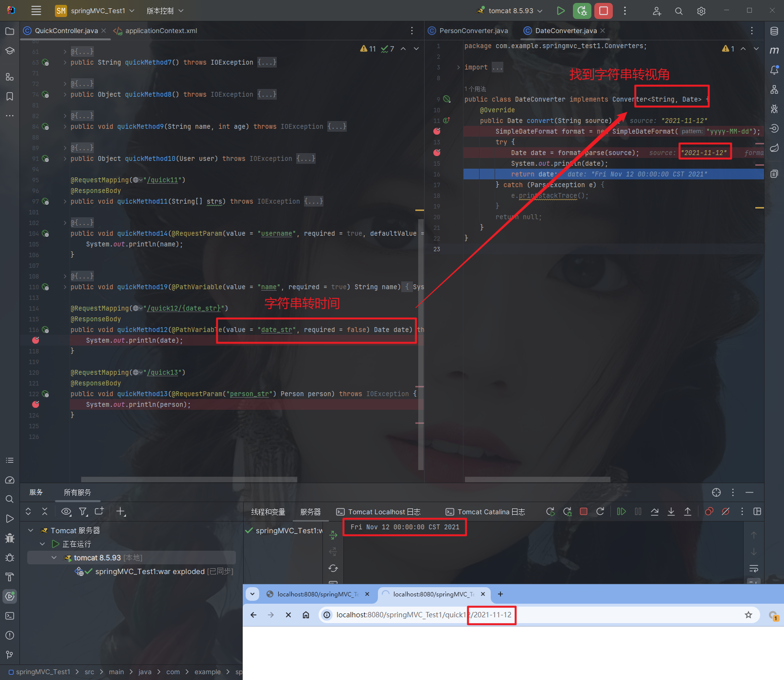Go back in the browser window
The image size is (784, 680).
point(253,615)
